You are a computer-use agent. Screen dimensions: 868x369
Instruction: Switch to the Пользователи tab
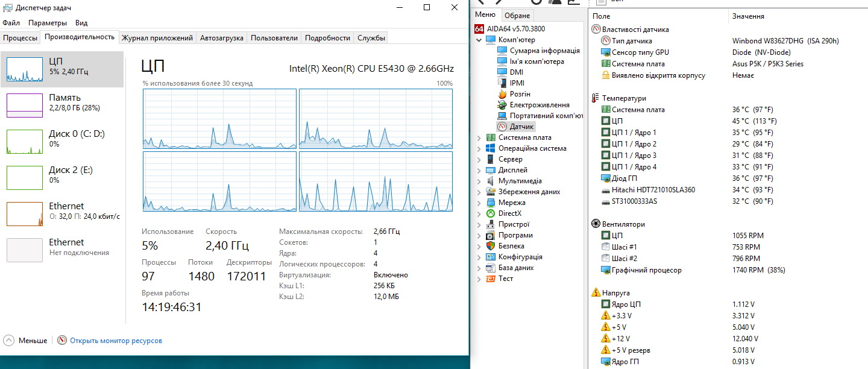(x=274, y=38)
